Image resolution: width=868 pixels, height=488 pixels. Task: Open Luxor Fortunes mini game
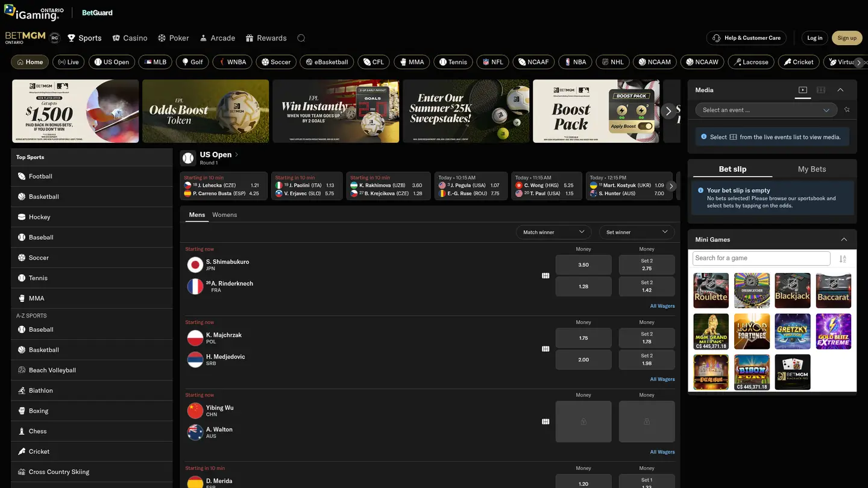pyautogui.click(x=752, y=331)
